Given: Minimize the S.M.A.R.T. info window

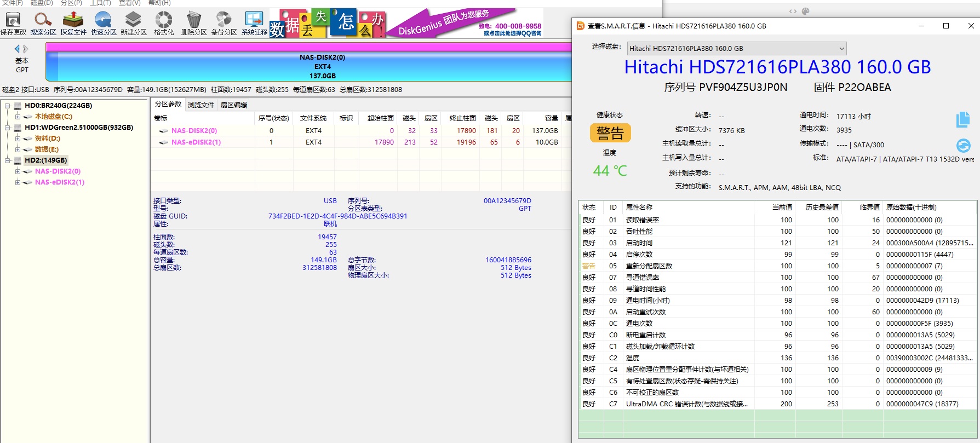Looking at the screenshot, I should click(921, 26).
